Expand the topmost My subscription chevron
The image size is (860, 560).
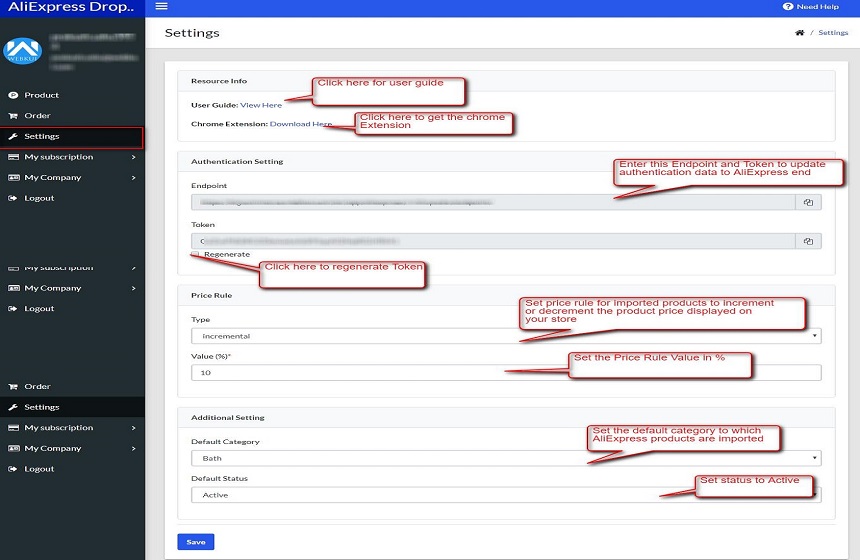(x=133, y=157)
